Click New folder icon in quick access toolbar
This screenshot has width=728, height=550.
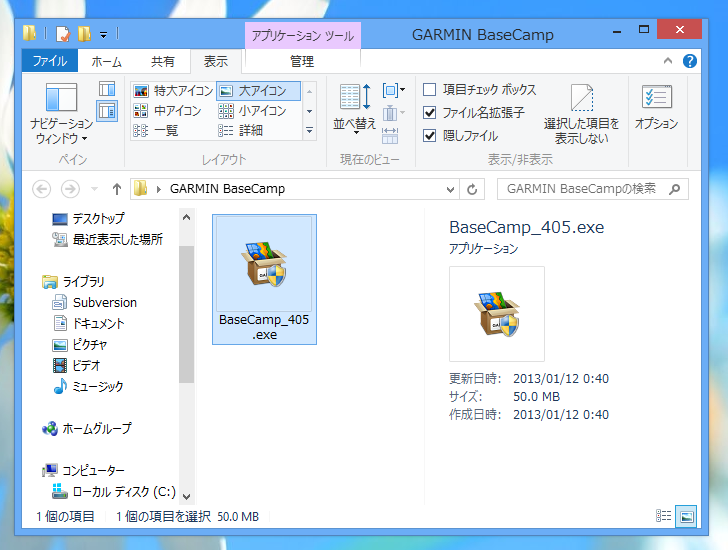84,34
